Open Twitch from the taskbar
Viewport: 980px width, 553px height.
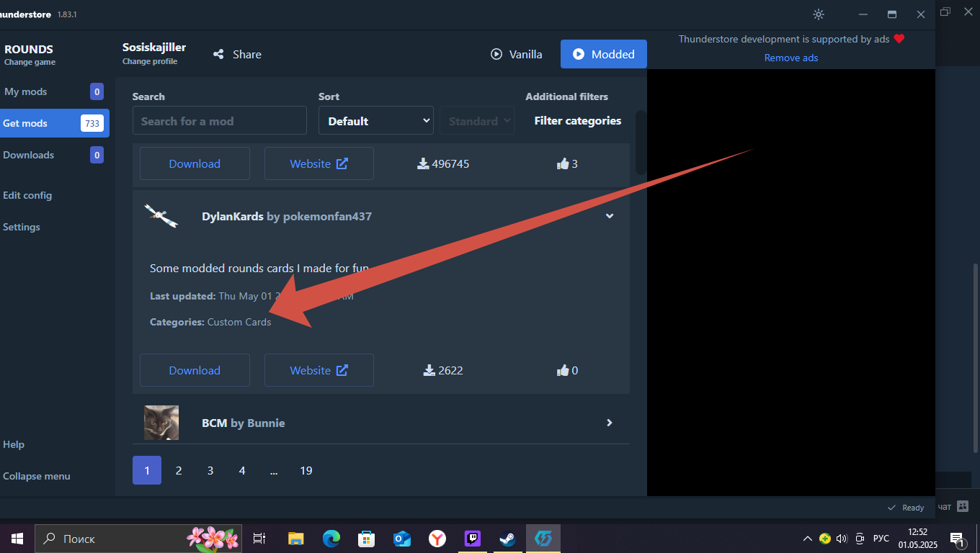coord(472,539)
